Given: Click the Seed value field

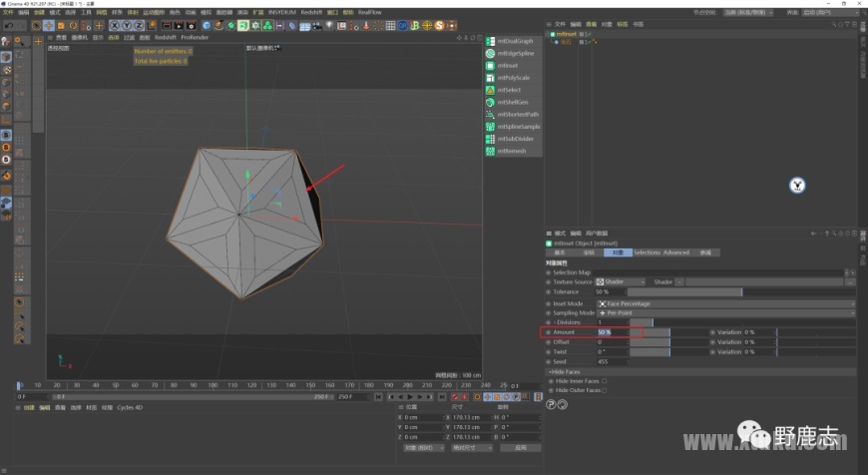Looking at the screenshot, I should [x=613, y=361].
